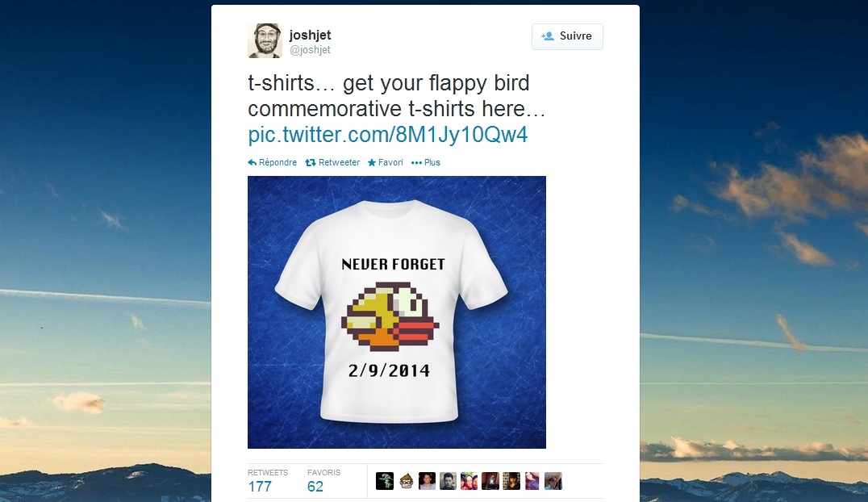Viewport: 868px width, 502px height.
Task: Open the last avatar in retweeters row
Action: [x=553, y=481]
